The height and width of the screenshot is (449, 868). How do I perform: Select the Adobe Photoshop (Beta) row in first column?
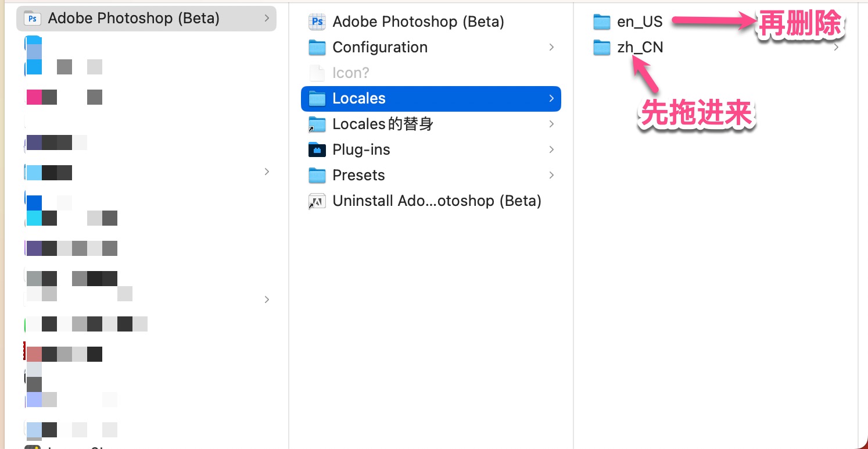click(134, 19)
